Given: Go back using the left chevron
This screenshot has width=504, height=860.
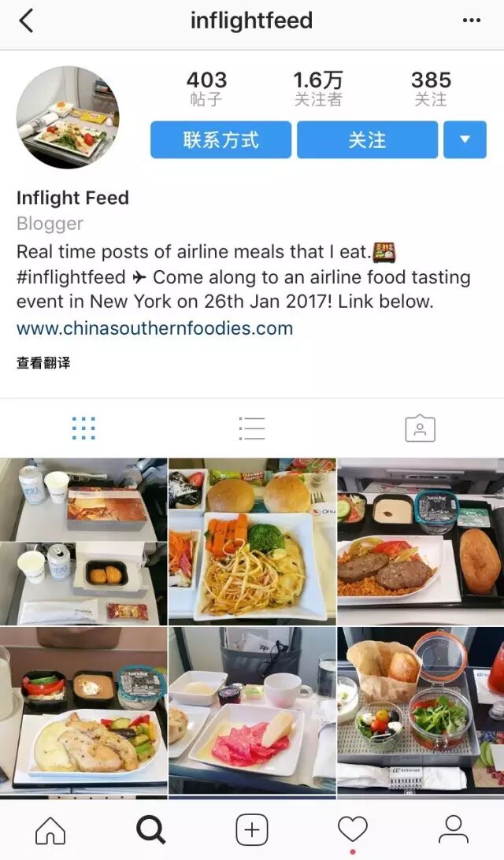Looking at the screenshot, I should click(26, 20).
